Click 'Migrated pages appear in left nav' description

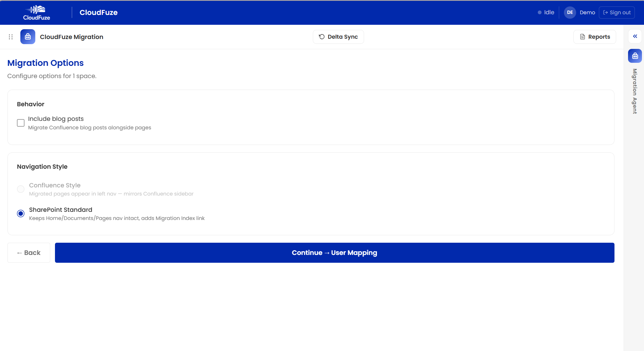pos(111,194)
